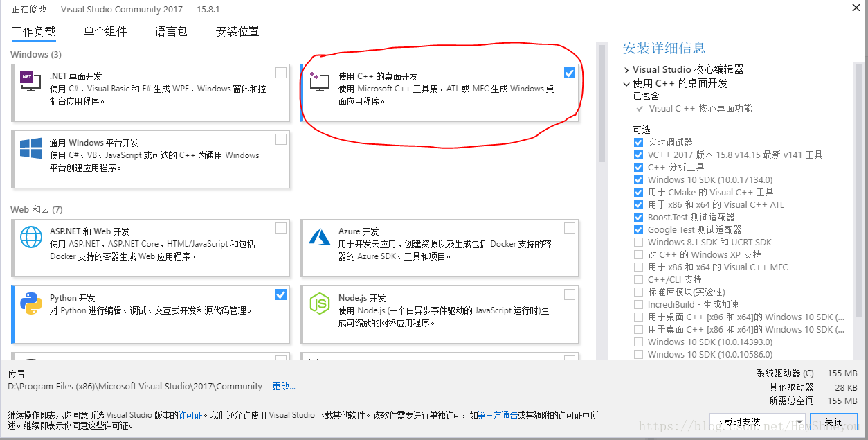The height and width of the screenshot is (440, 868).
Task: Click the ASP.NET globe icon
Action: click(30, 237)
